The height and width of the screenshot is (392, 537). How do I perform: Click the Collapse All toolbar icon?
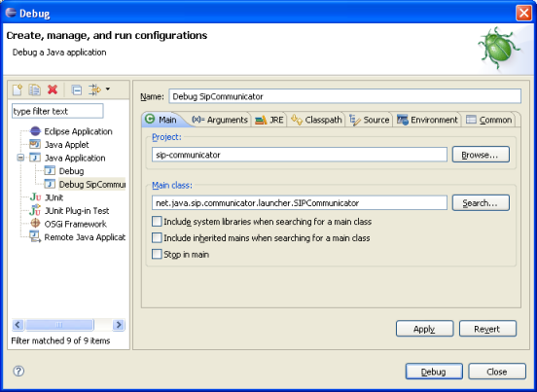point(77,90)
